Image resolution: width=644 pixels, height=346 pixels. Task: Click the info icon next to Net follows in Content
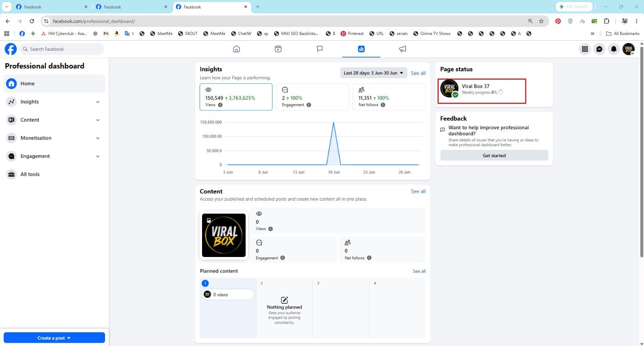point(369,258)
